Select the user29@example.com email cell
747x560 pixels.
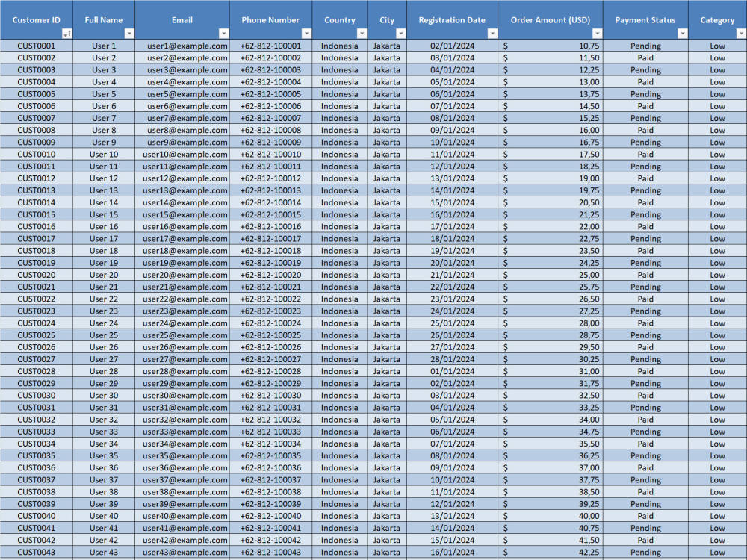182,383
